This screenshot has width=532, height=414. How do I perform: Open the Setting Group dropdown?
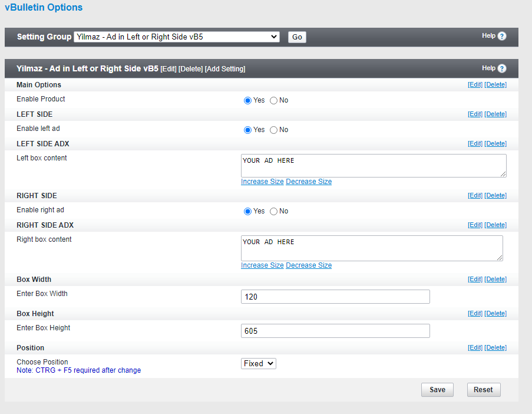177,37
